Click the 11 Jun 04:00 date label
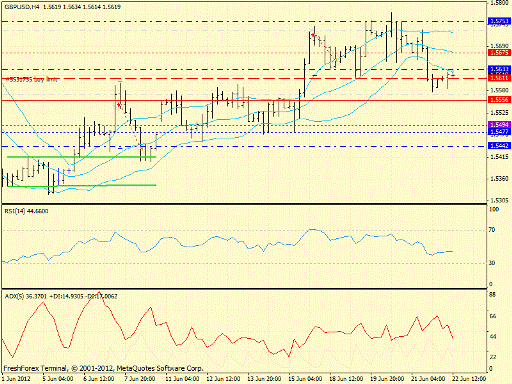 (x=182, y=379)
